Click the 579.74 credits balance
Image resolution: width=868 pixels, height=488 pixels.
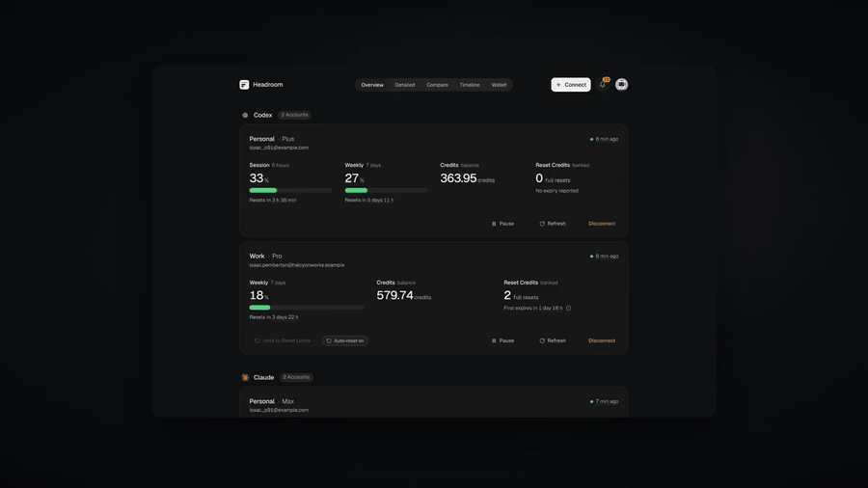[x=403, y=295]
